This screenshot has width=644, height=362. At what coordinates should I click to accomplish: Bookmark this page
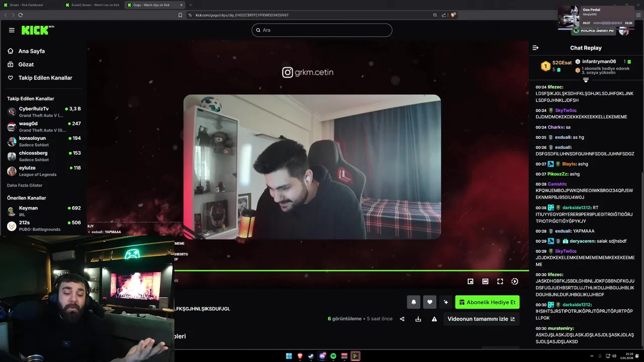180,15
